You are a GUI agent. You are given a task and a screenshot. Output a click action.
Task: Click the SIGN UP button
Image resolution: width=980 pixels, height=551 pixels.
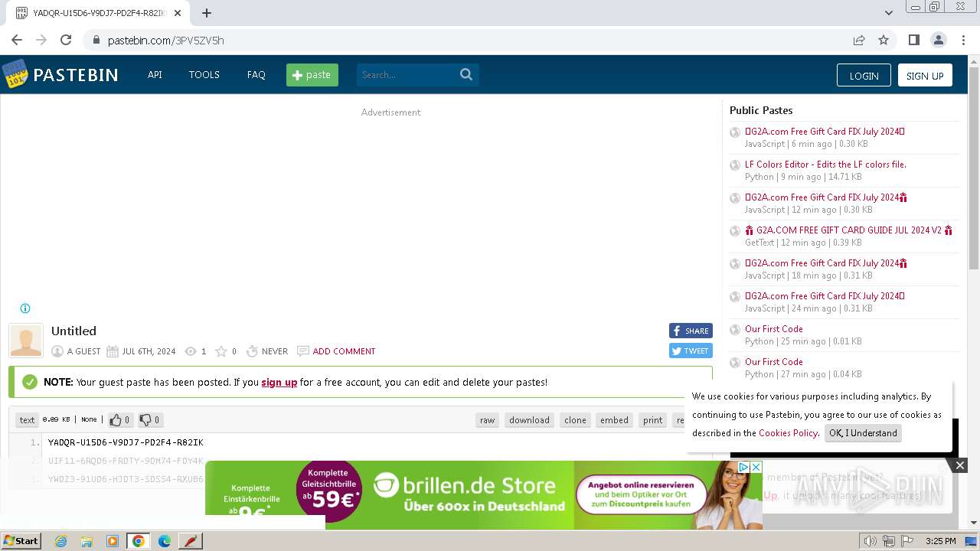[x=925, y=75]
